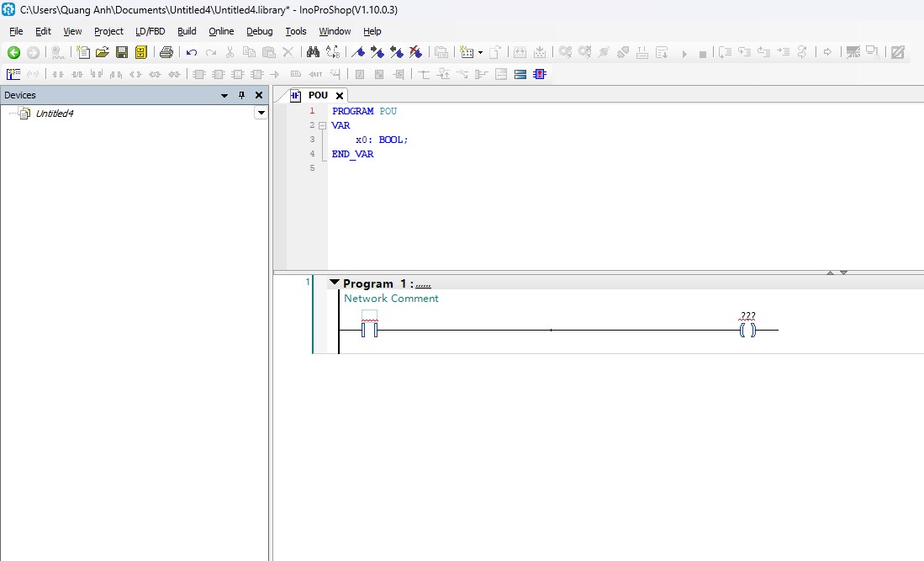Undo the last action
Viewport: 924px width, 561px height.
[x=192, y=52]
